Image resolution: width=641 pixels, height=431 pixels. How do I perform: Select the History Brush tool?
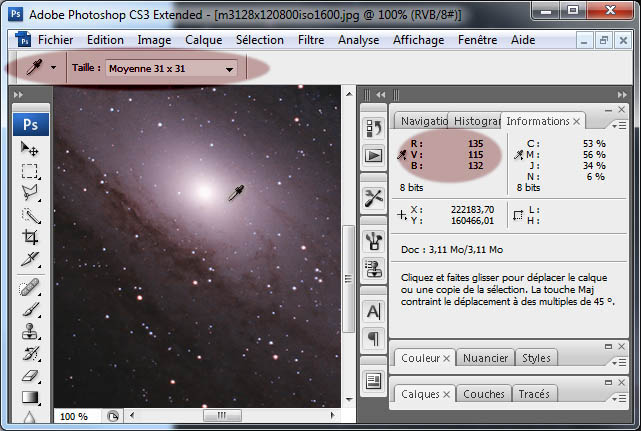coord(31,353)
